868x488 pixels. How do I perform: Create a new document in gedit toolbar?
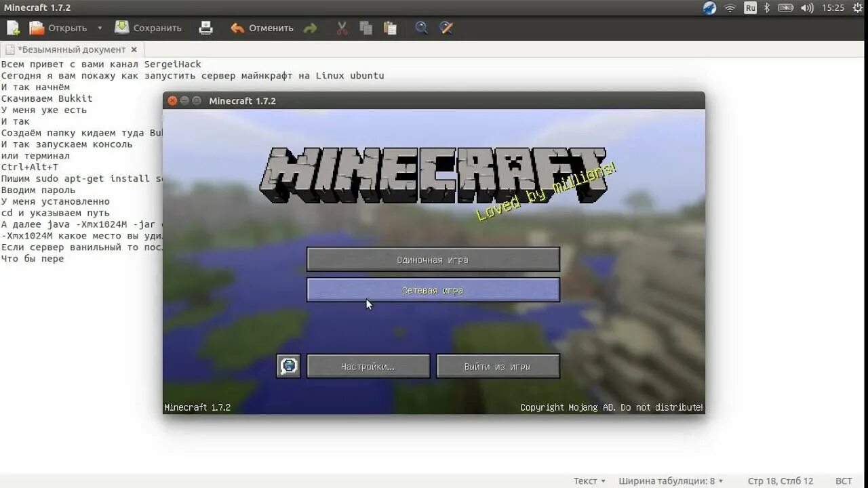(x=13, y=28)
